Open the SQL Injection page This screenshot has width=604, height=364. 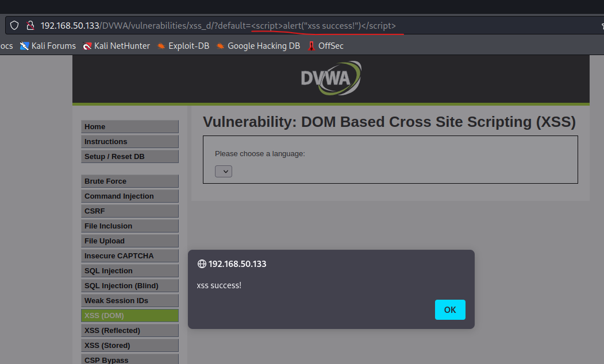(130, 271)
